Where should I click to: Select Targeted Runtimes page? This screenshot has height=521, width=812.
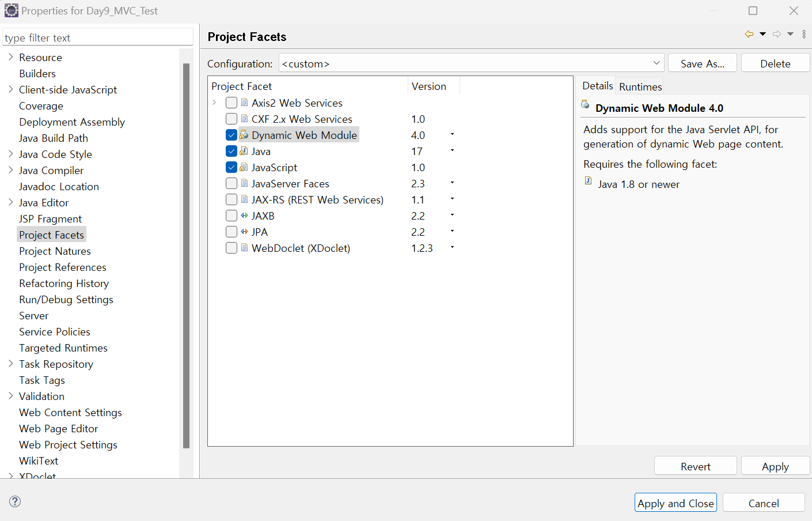click(63, 348)
